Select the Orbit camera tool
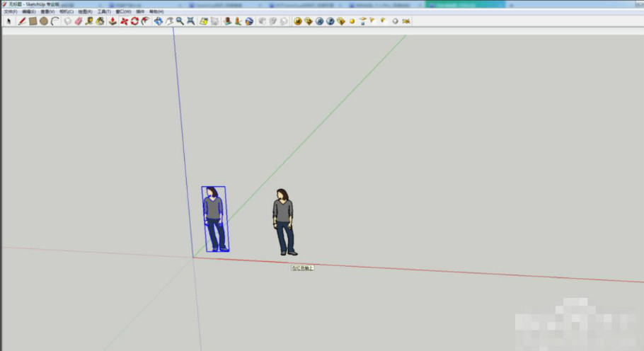Screen dimensions: 644x351 tap(158, 21)
